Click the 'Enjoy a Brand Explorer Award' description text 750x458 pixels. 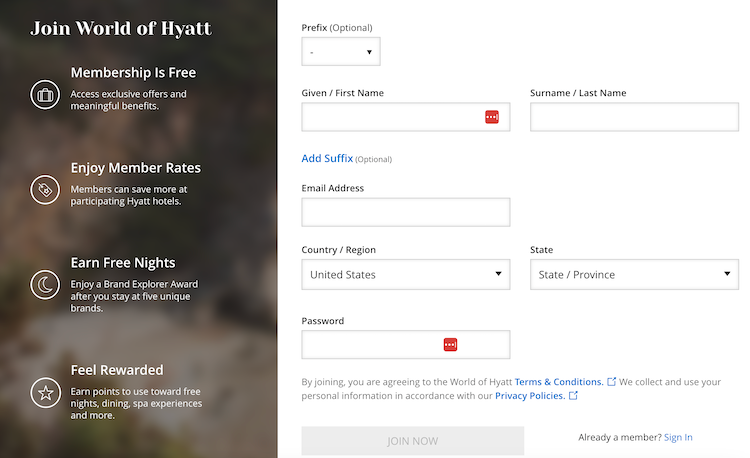point(134,296)
